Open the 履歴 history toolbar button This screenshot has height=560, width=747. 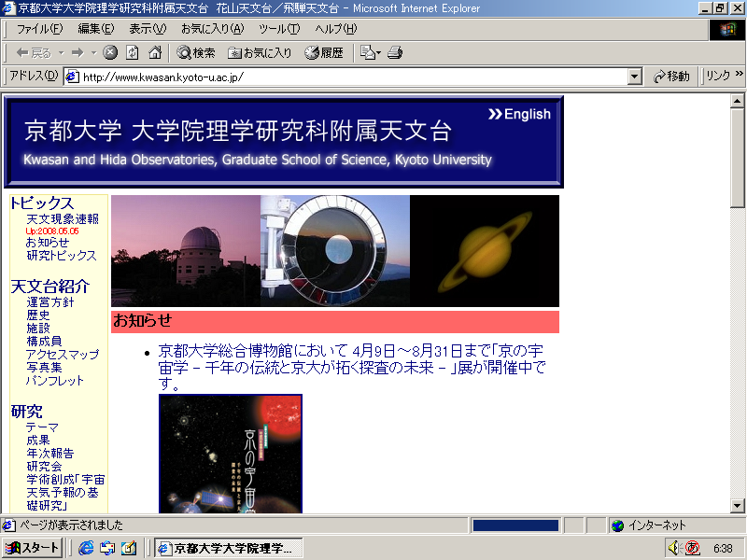324,53
